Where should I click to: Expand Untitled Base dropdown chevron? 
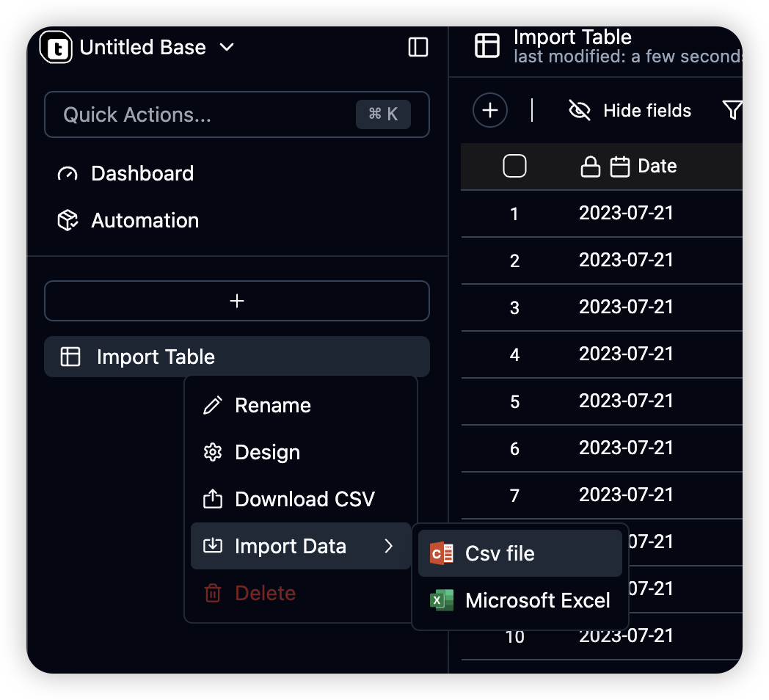tap(227, 47)
